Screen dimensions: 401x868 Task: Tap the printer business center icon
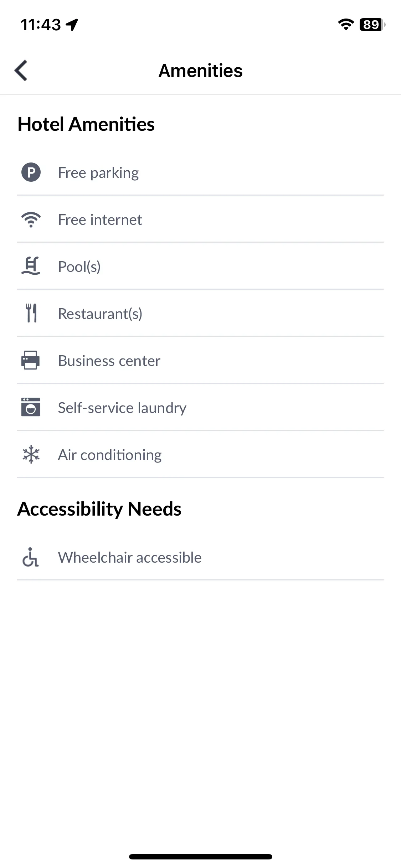[31, 360]
